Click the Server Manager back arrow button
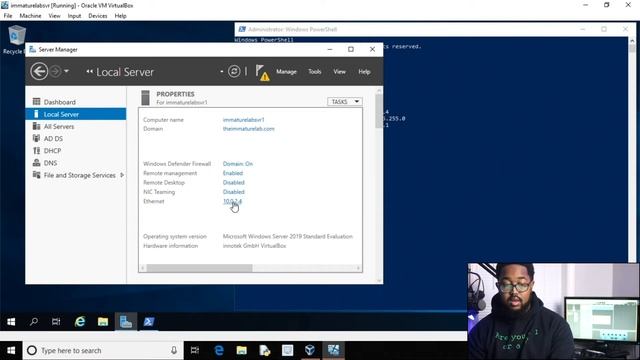This screenshot has width=640, height=360. tap(39, 71)
